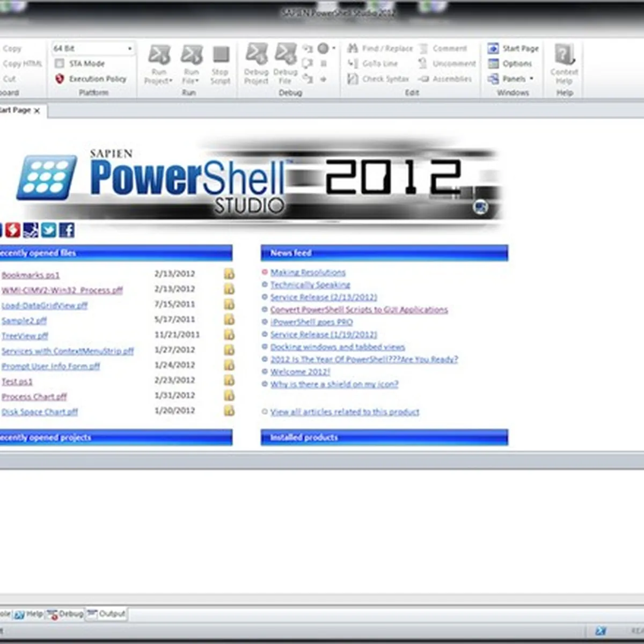Screen dimensions: 644x644
Task: Close the Start Page tab
Action: [36, 111]
